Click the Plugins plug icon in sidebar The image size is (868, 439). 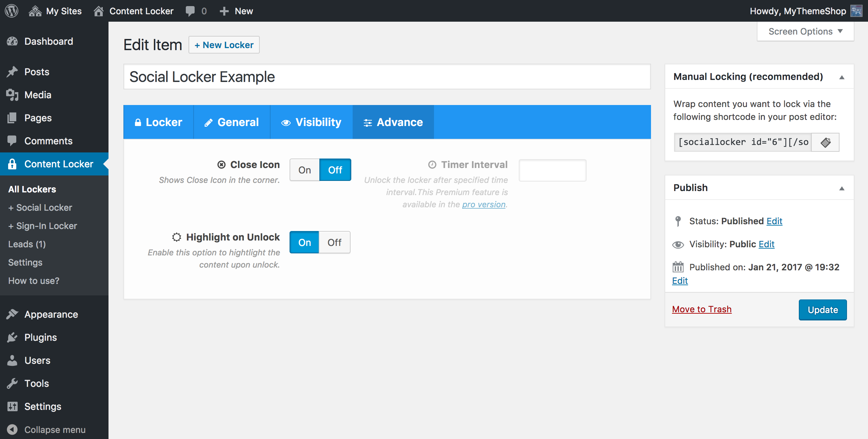click(x=12, y=337)
